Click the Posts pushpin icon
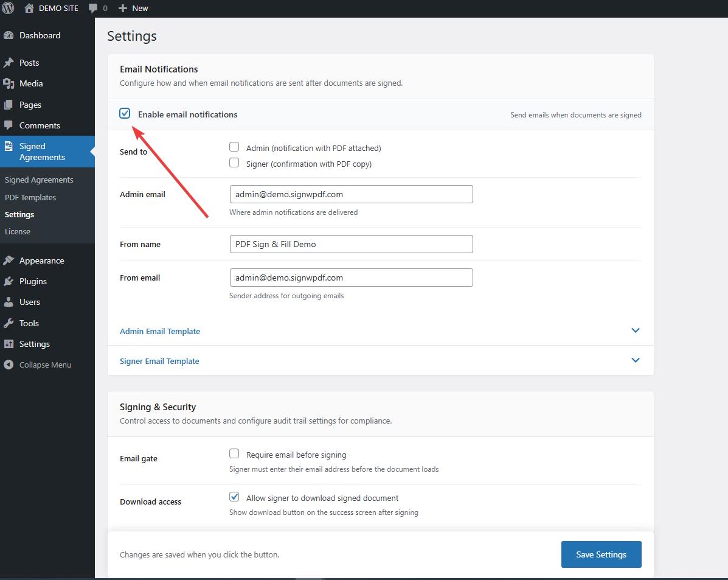 coord(9,63)
